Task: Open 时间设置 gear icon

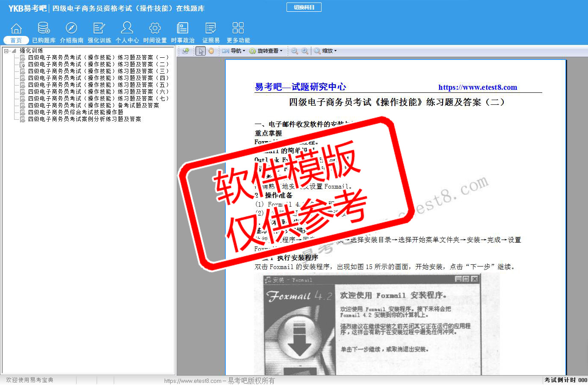Action: point(155,33)
